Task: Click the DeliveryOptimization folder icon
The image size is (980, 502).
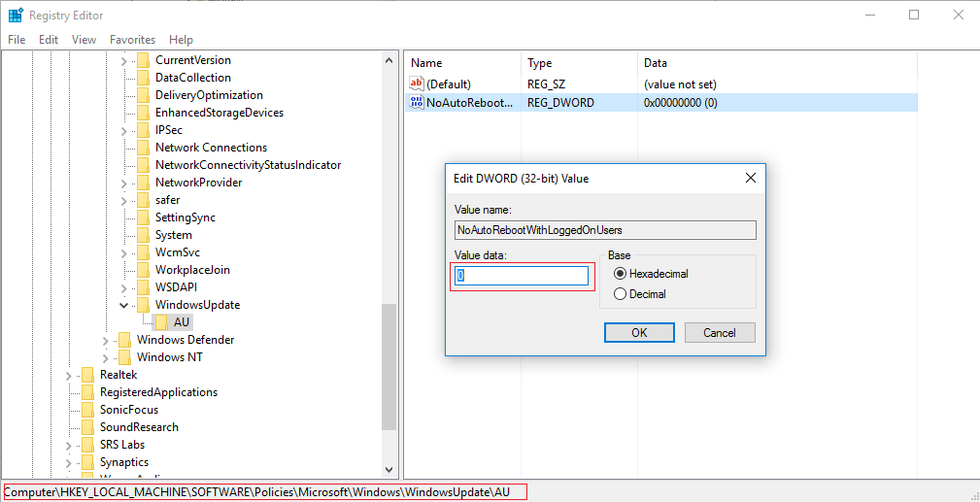Action: tap(143, 95)
